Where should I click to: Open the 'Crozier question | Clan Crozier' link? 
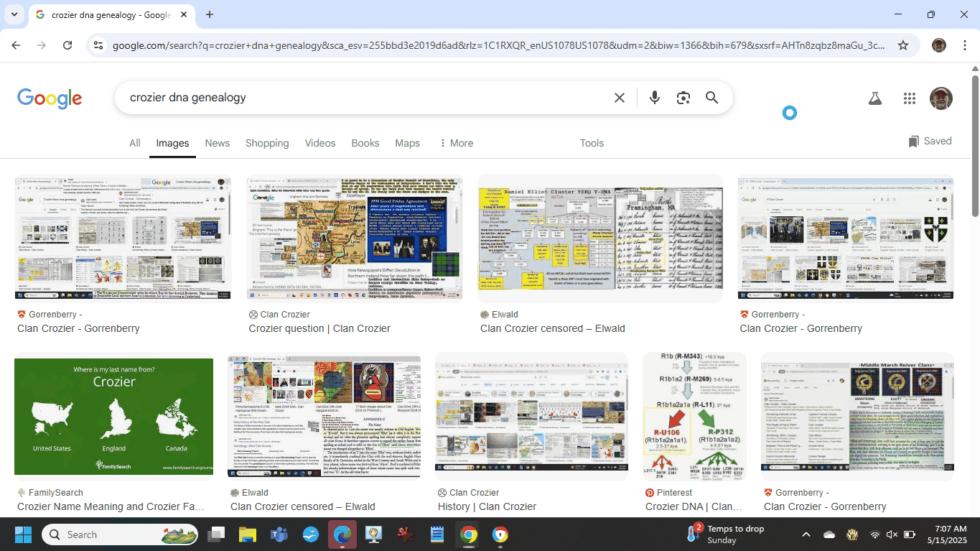319,328
